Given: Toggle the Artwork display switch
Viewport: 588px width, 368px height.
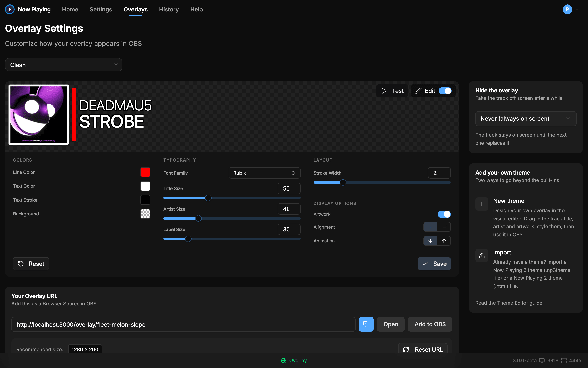Looking at the screenshot, I should 444,214.
